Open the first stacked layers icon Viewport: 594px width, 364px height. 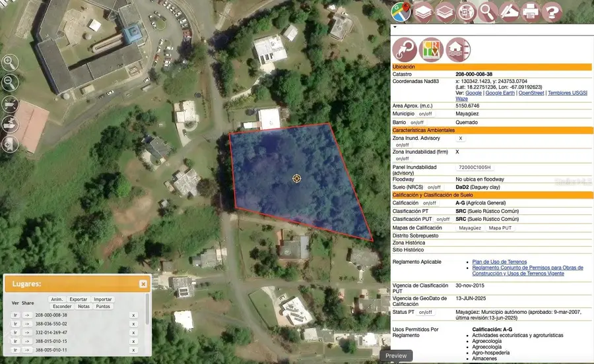pos(424,13)
